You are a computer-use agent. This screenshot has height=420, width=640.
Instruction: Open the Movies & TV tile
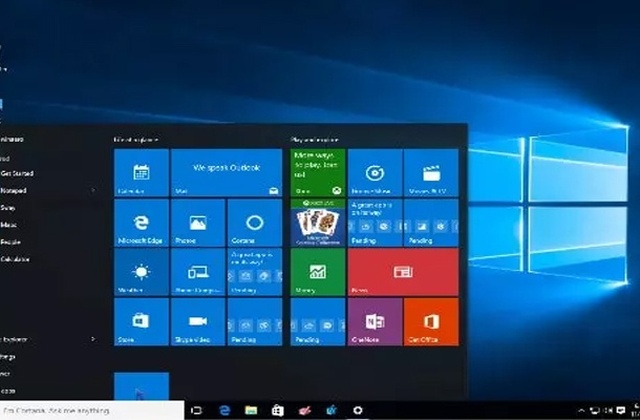click(x=431, y=173)
